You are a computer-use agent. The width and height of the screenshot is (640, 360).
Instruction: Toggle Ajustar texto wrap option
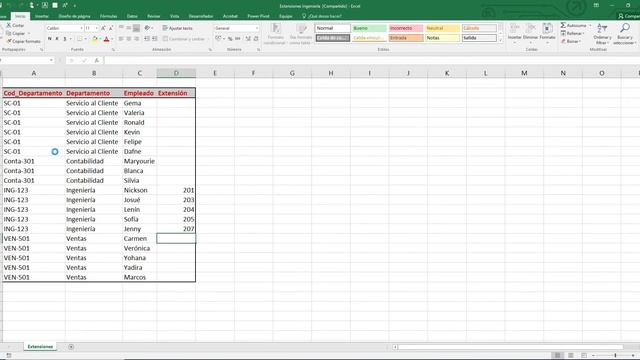tap(178, 28)
